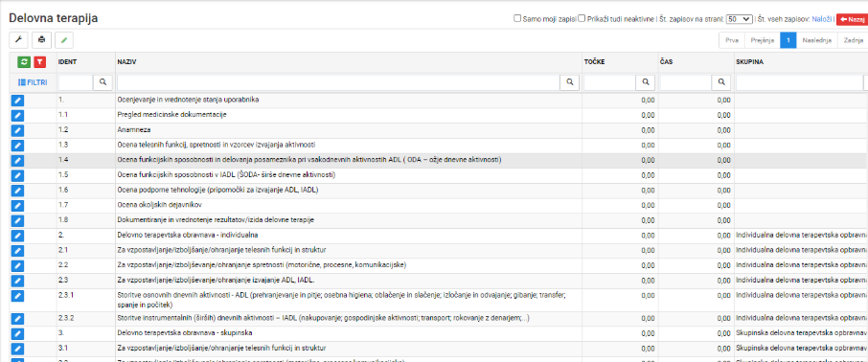The height and width of the screenshot is (362, 868).
Task: Click the IDENT filter input field
Action: click(76, 82)
